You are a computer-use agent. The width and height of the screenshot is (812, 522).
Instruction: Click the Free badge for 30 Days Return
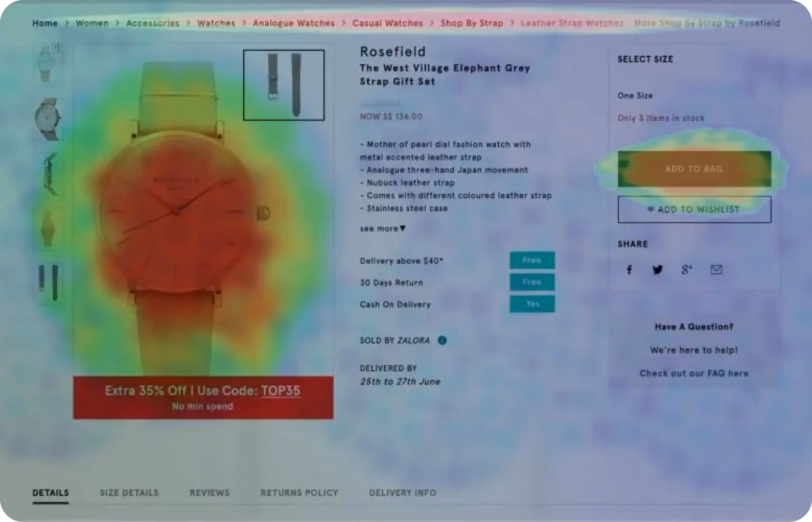tap(532, 282)
